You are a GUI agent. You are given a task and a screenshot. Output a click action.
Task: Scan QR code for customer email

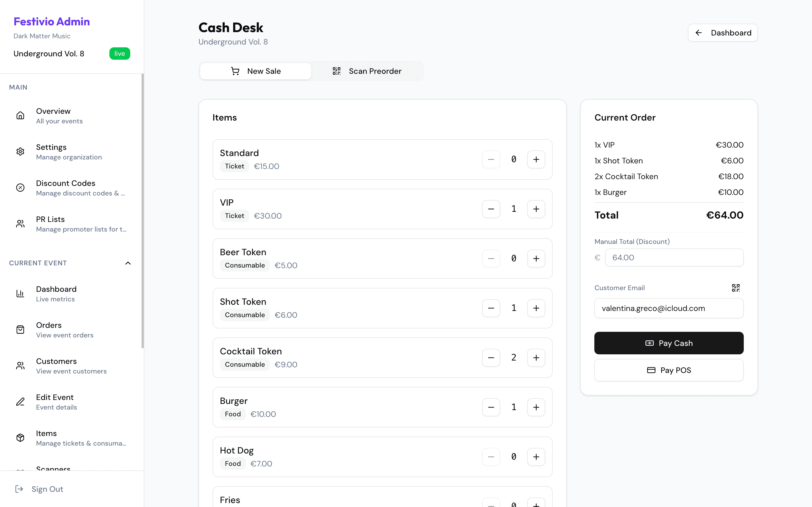(736, 288)
